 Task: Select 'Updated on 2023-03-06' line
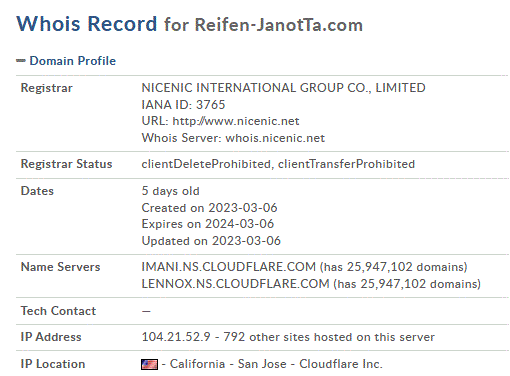[211, 241]
